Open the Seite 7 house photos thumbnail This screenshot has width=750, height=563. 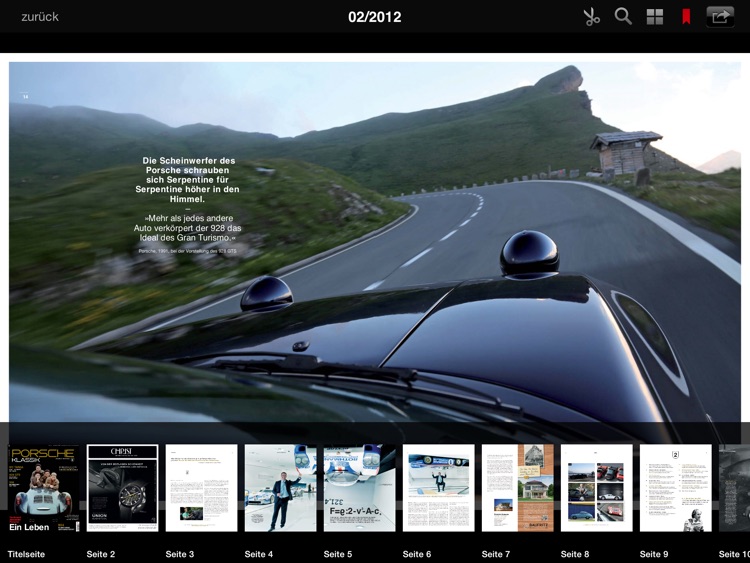[x=518, y=488]
